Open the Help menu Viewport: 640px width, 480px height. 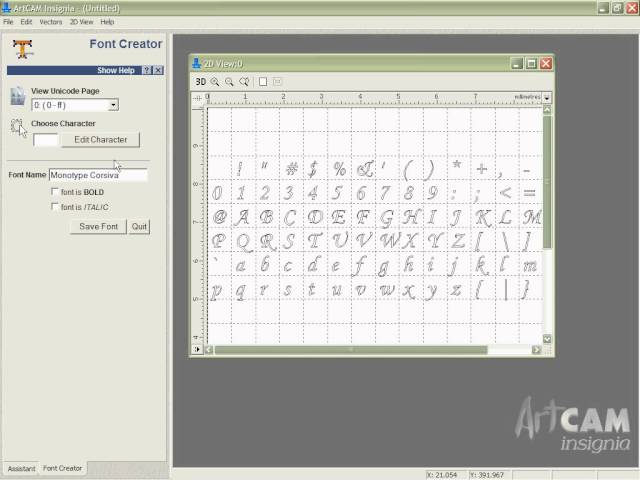pos(107,22)
